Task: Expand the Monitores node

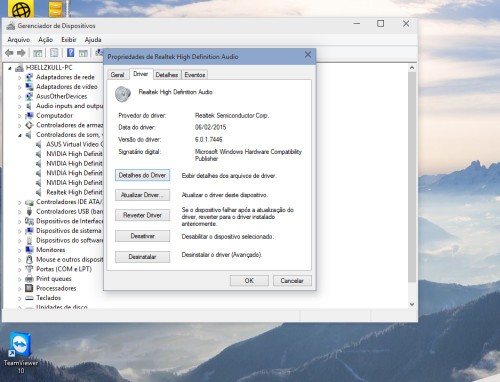Action: pos(20,250)
